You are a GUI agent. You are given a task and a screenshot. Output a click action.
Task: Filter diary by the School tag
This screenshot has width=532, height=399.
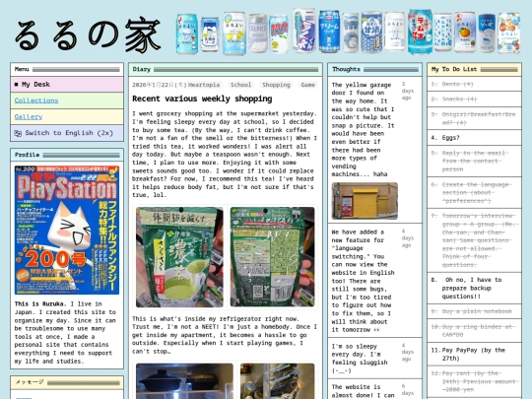(x=240, y=85)
